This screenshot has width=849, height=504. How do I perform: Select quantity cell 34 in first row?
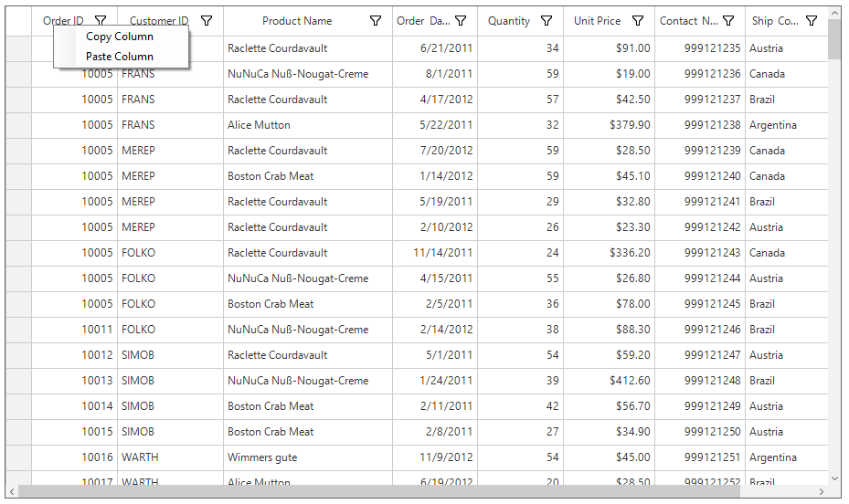point(520,48)
